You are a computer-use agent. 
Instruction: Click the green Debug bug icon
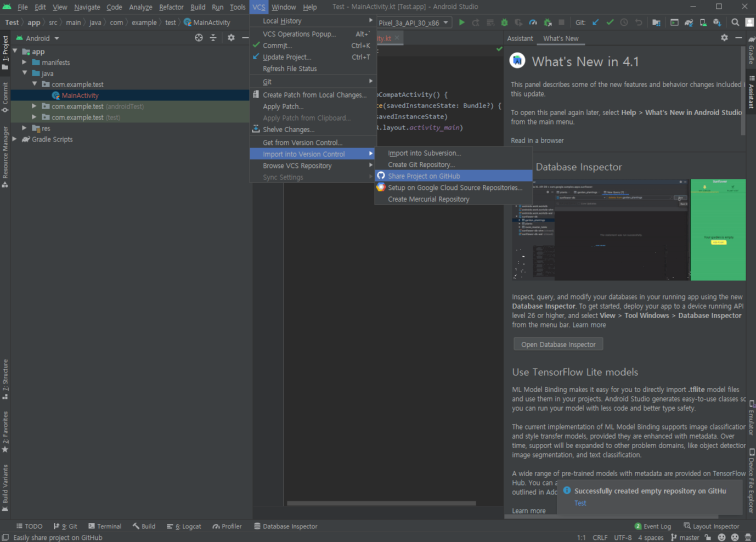[x=504, y=22]
